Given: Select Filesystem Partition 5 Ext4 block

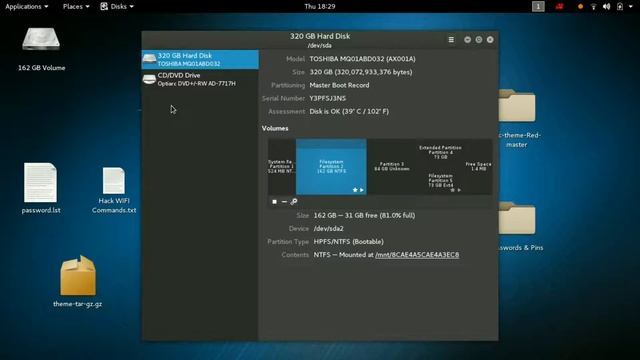Looking at the screenshot, I should pos(440,180).
